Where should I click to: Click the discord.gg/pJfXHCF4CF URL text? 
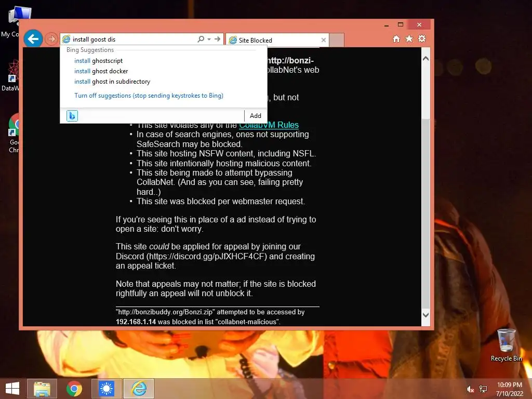pos(207,257)
